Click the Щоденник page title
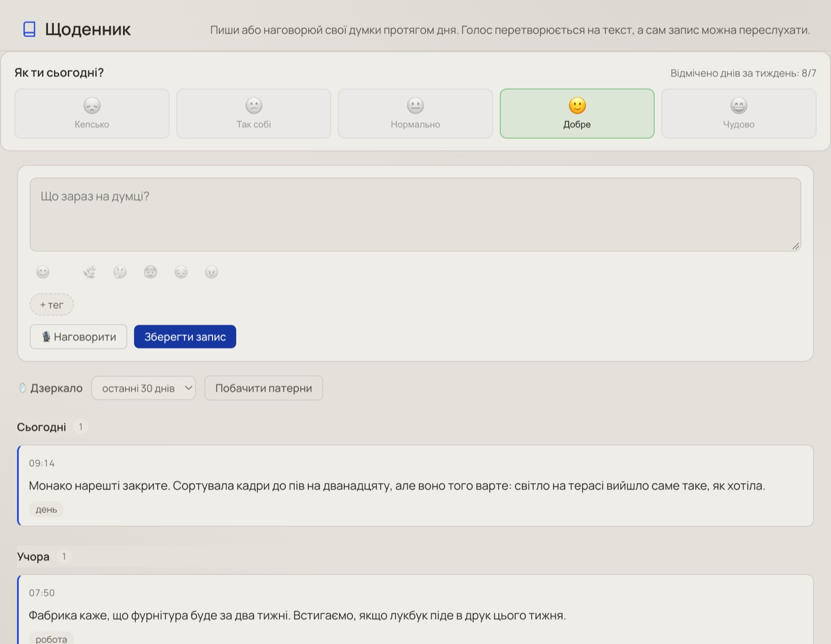This screenshot has width=831, height=644. (88, 29)
